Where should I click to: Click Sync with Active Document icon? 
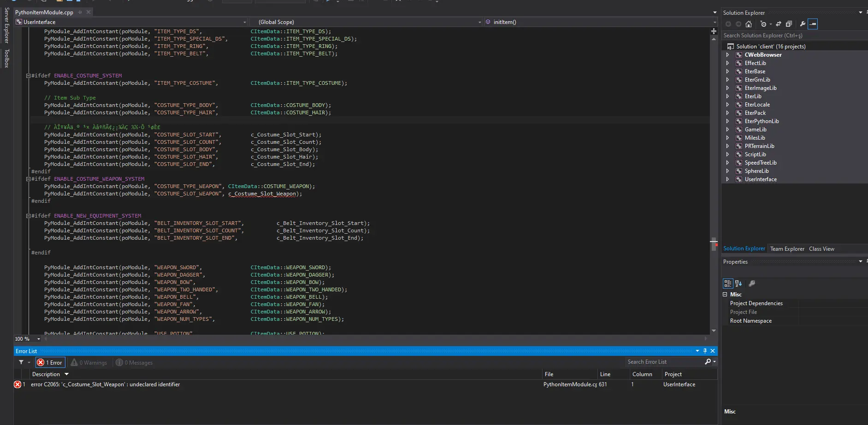(x=779, y=24)
